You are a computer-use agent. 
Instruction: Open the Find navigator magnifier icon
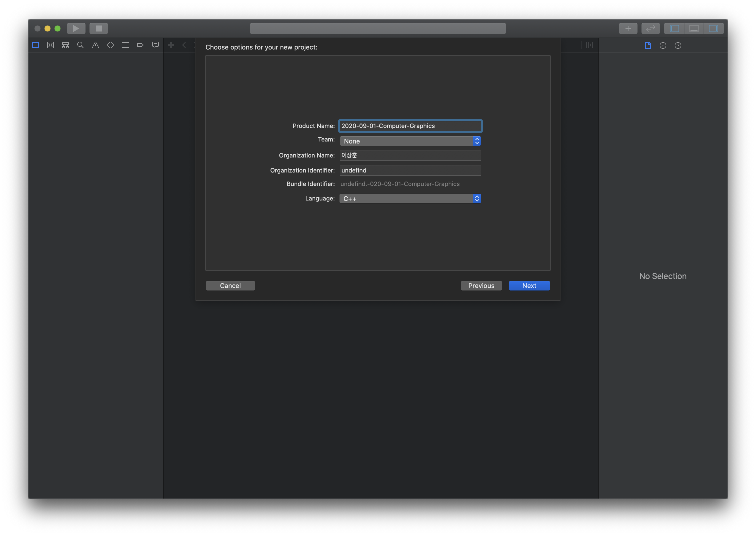coord(80,45)
